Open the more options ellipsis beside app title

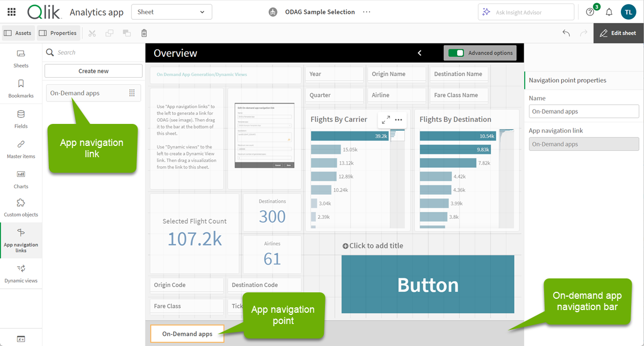click(x=367, y=12)
